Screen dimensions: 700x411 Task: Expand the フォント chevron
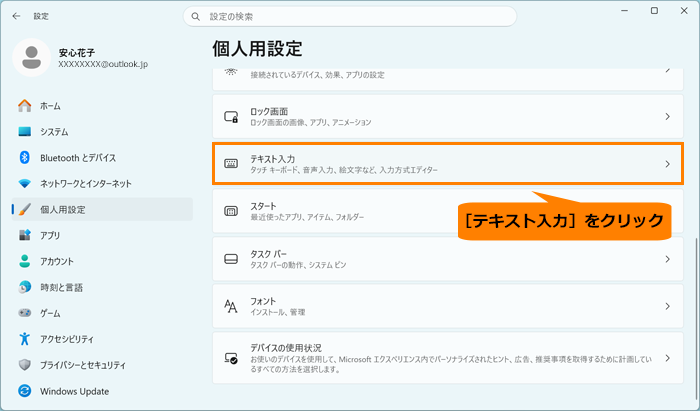[x=667, y=306]
